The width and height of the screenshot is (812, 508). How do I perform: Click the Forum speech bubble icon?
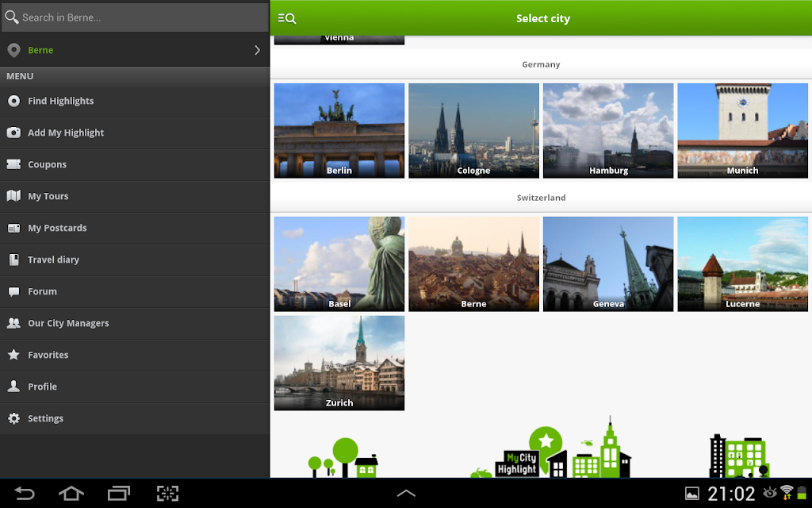pyautogui.click(x=14, y=292)
